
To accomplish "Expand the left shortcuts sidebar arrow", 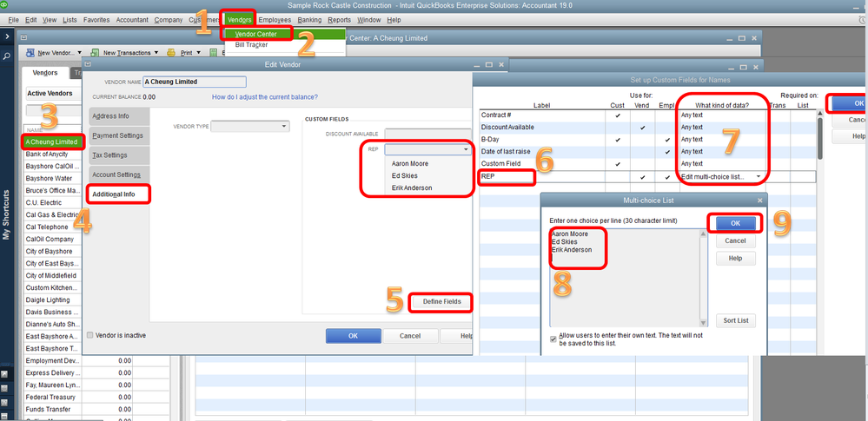I will [x=7, y=36].
